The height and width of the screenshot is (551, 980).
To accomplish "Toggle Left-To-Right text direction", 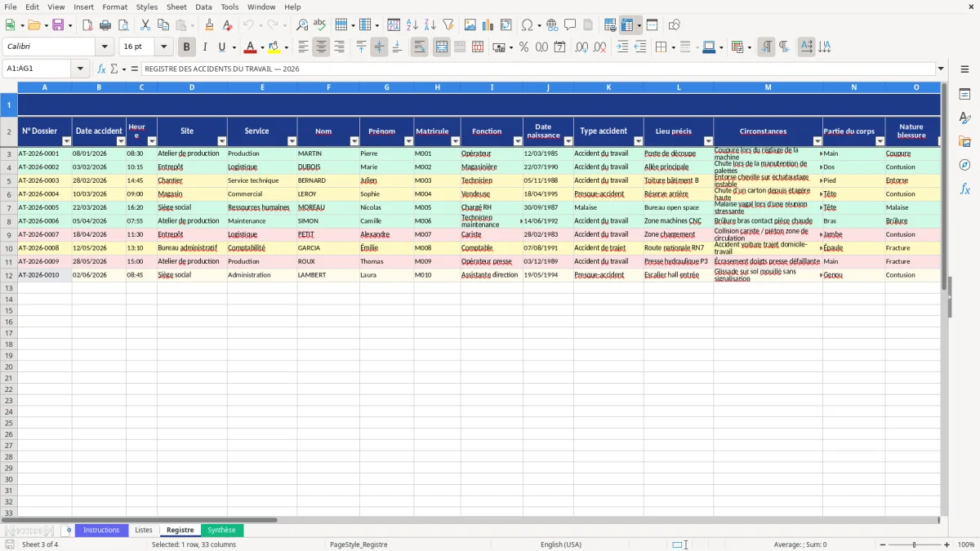I will click(766, 47).
